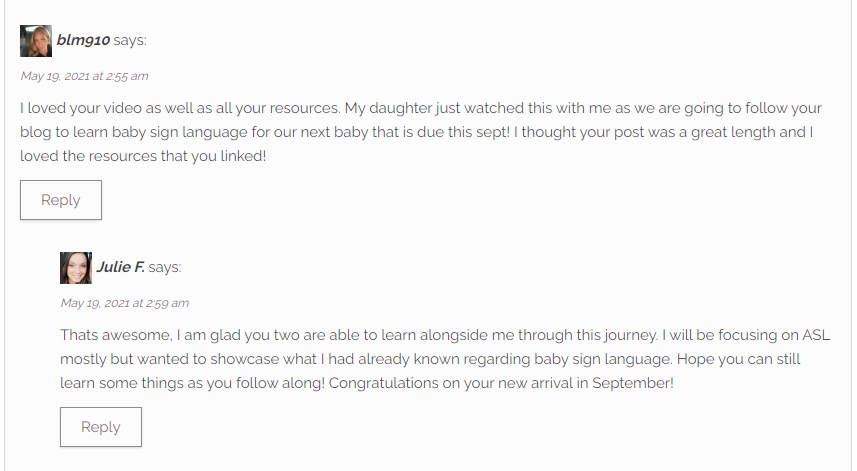The width and height of the screenshot is (857, 471).
Task: Open the 2:55 am comment permalink
Action: [x=84, y=76]
